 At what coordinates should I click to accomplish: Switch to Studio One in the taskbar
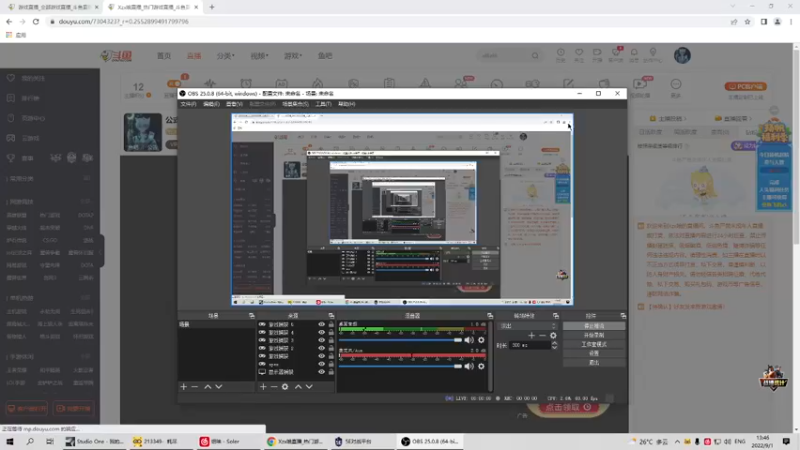click(x=95, y=441)
